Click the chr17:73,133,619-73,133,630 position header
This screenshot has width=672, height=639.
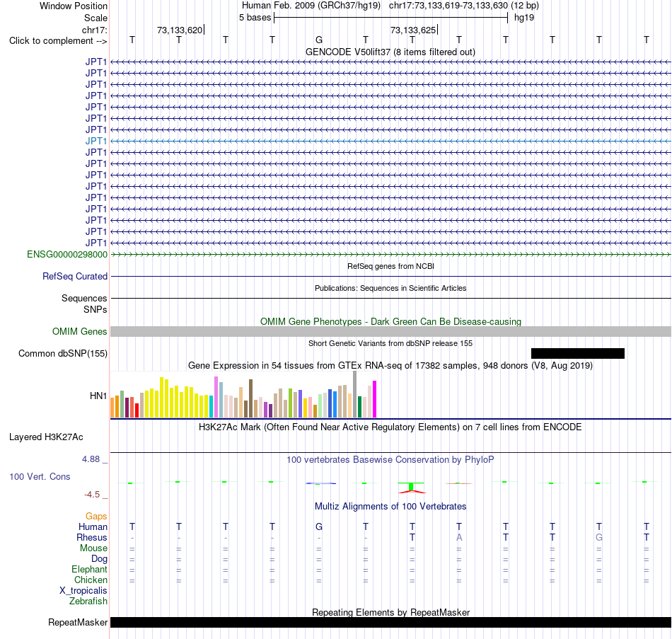464,6
